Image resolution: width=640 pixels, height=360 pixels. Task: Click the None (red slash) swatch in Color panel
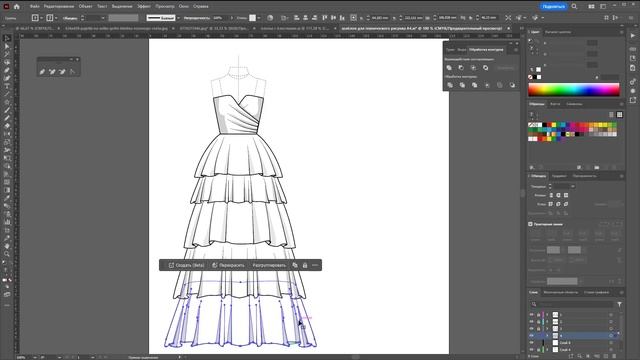click(x=530, y=77)
